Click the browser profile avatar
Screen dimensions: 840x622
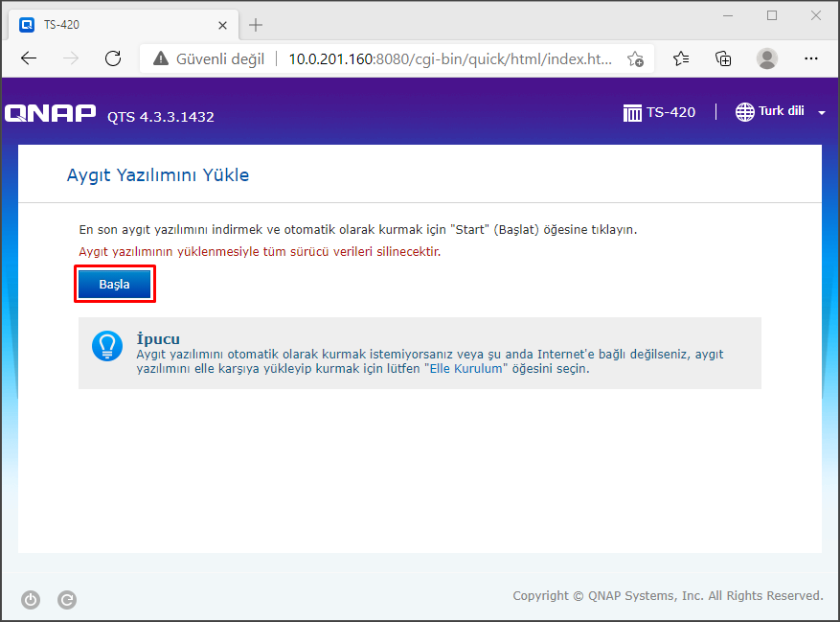[767, 58]
